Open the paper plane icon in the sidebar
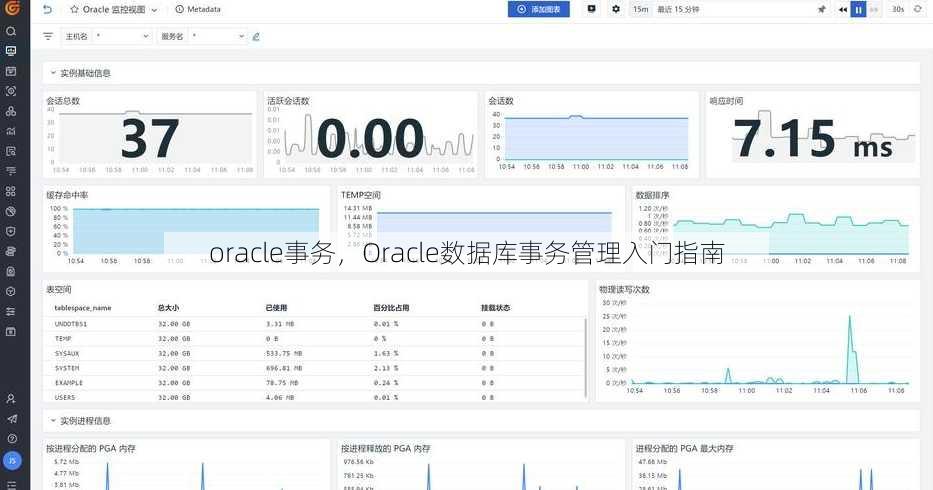This screenshot has width=933, height=490. tap(11, 419)
